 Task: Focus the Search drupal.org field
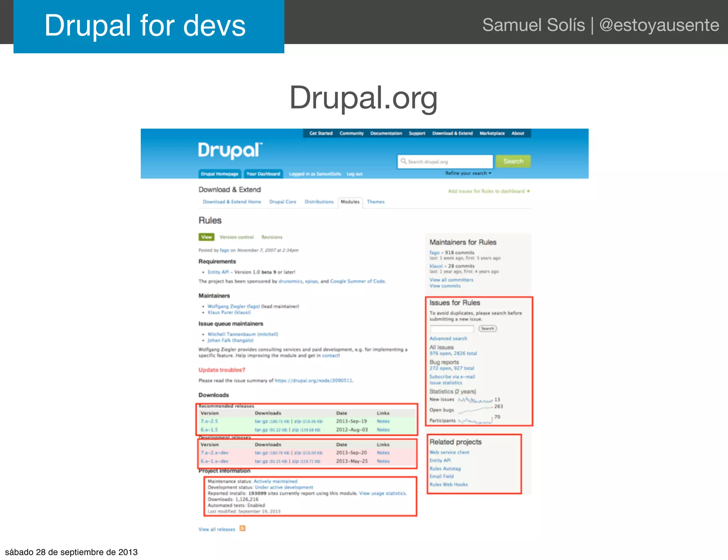point(445,161)
